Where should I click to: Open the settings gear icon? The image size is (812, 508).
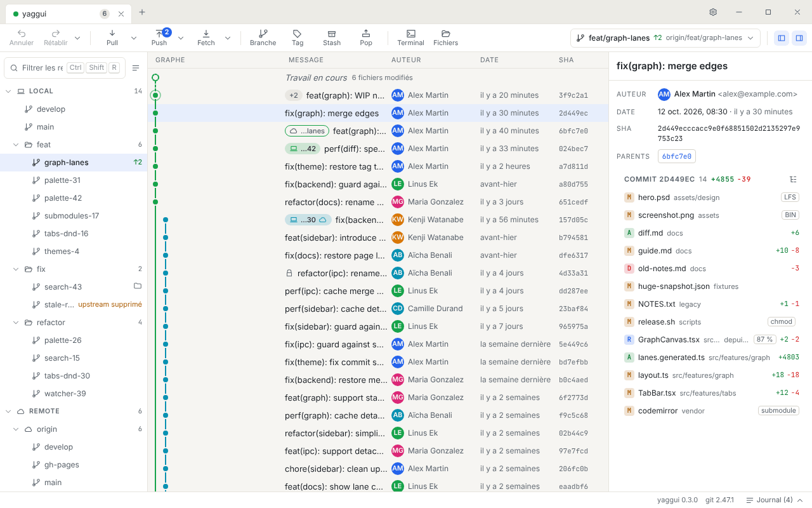pyautogui.click(x=713, y=12)
